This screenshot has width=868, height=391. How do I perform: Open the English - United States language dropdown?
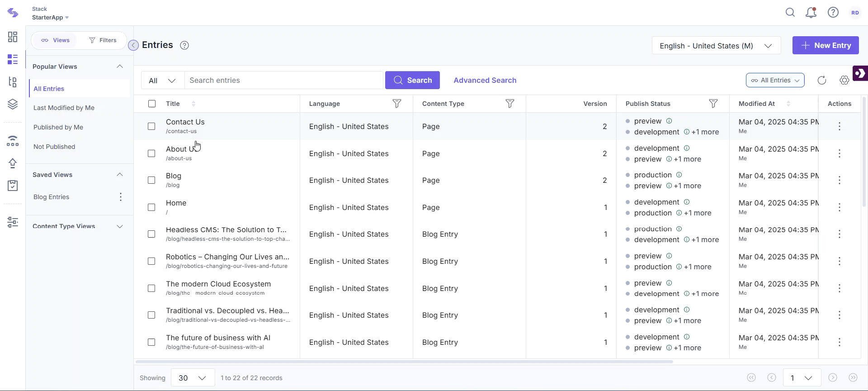[x=716, y=46]
